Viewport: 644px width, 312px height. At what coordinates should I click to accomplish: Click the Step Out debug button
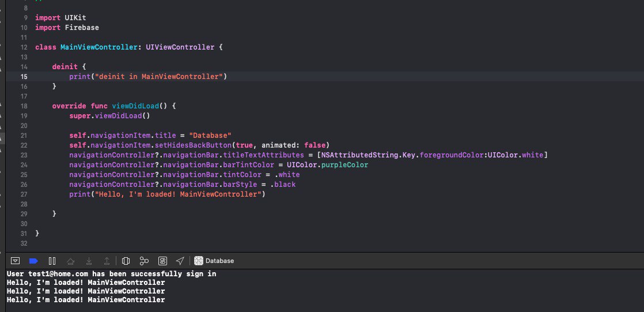point(107,261)
